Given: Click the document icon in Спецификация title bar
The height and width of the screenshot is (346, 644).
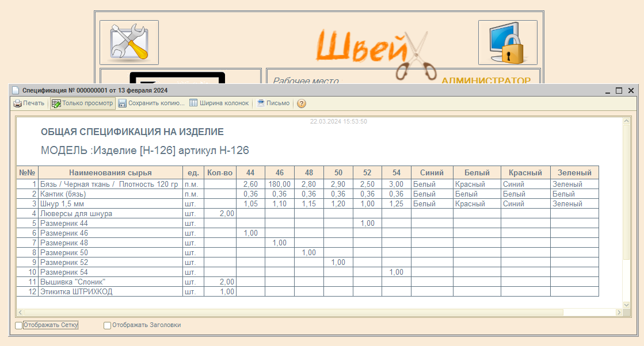Looking at the screenshot, I should pos(16,90).
